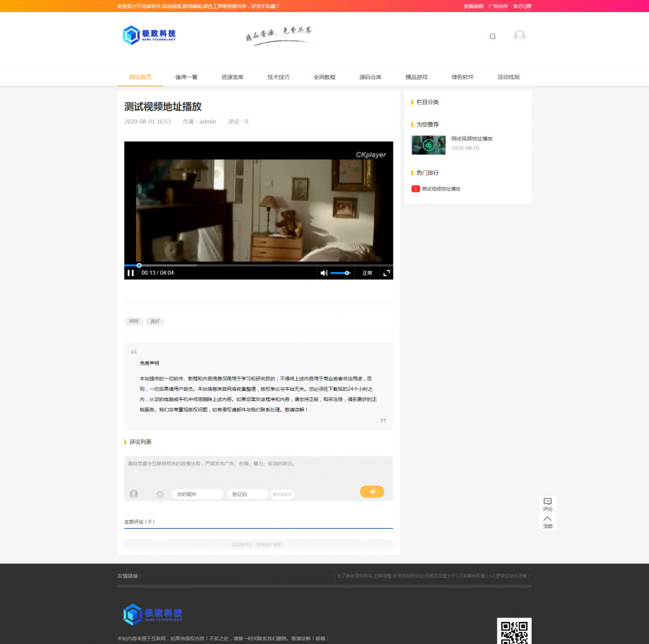The image size is (649, 644).
Task: Click the video playback area
Action: point(258,211)
